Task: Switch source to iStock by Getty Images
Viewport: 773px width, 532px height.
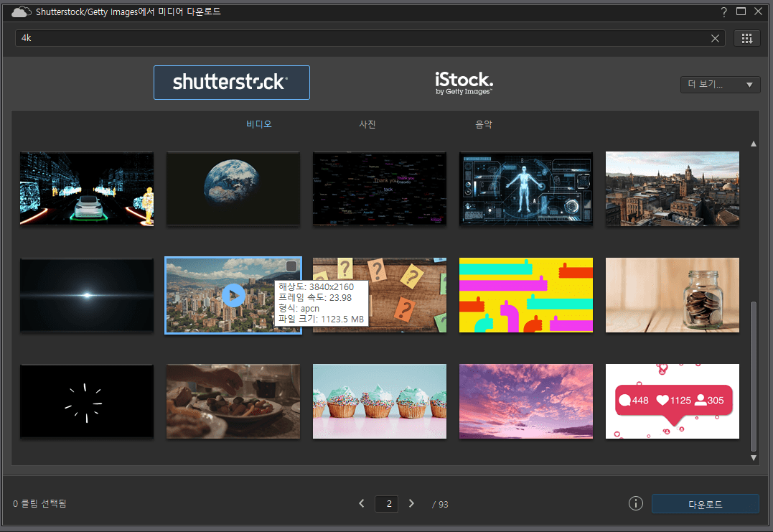Action: [x=464, y=83]
